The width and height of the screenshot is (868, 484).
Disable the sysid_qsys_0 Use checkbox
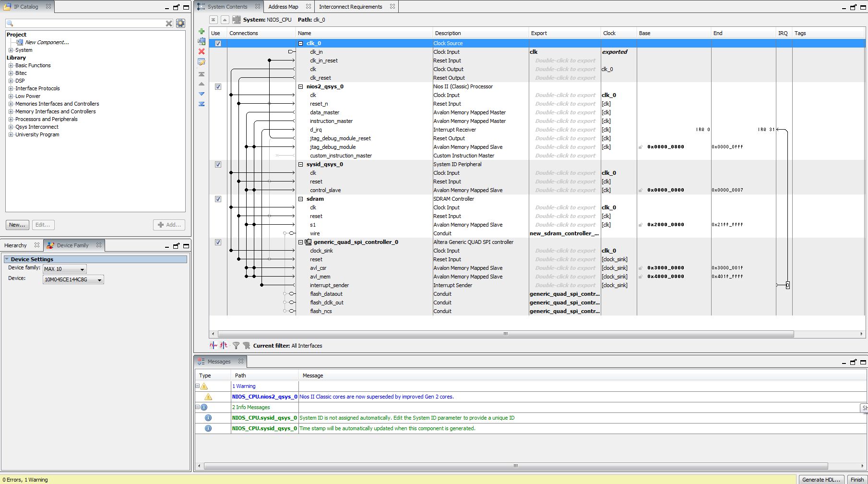pyautogui.click(x=218, y=165)
